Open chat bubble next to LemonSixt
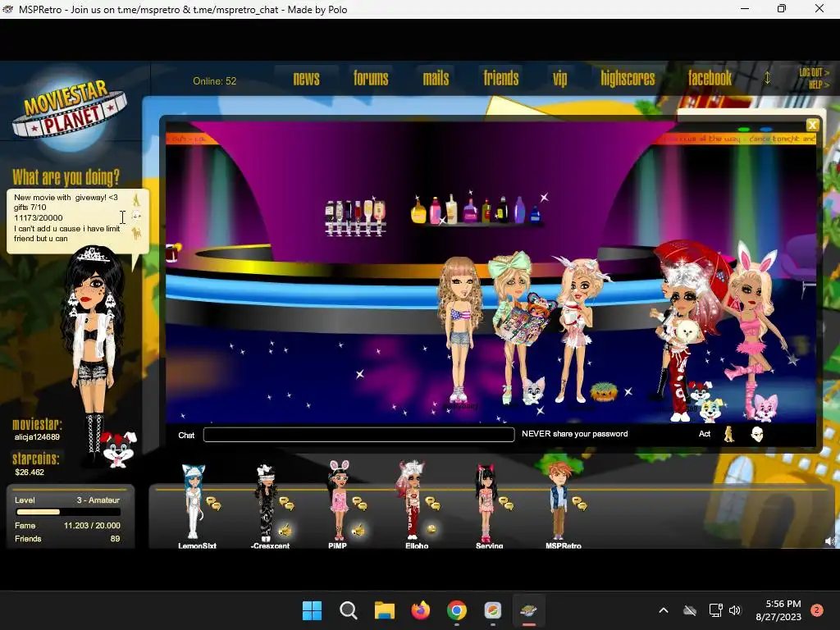840x630 pixels. click(x=214, y=504)
